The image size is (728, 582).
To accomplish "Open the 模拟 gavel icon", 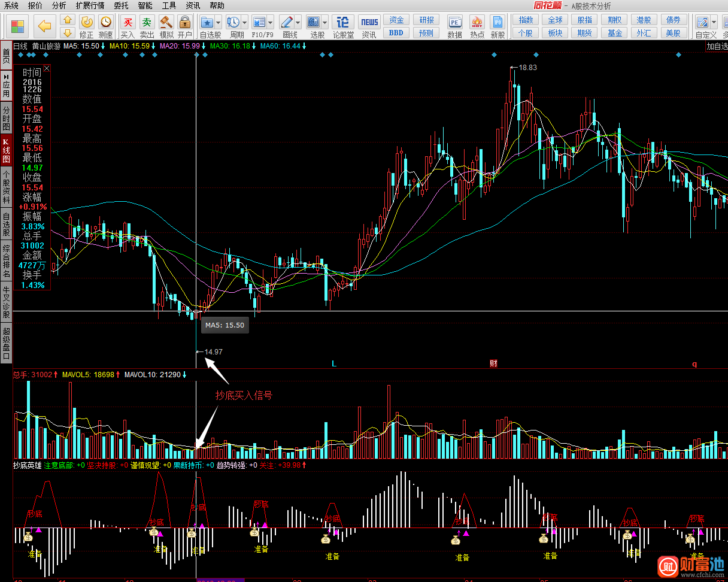I will tap(166, 22).
